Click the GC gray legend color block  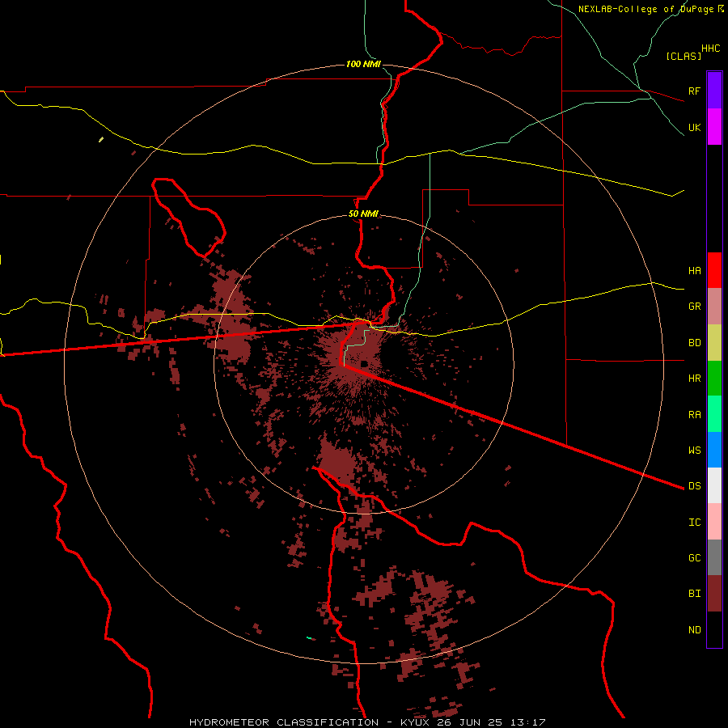pyautogui.click(x=714, y=557)
